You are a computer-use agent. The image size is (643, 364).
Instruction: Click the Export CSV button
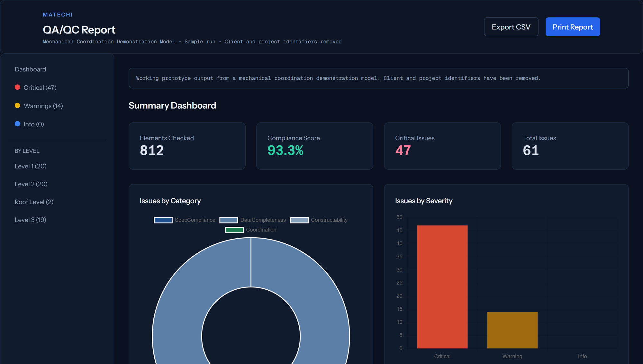pos(511,27)
